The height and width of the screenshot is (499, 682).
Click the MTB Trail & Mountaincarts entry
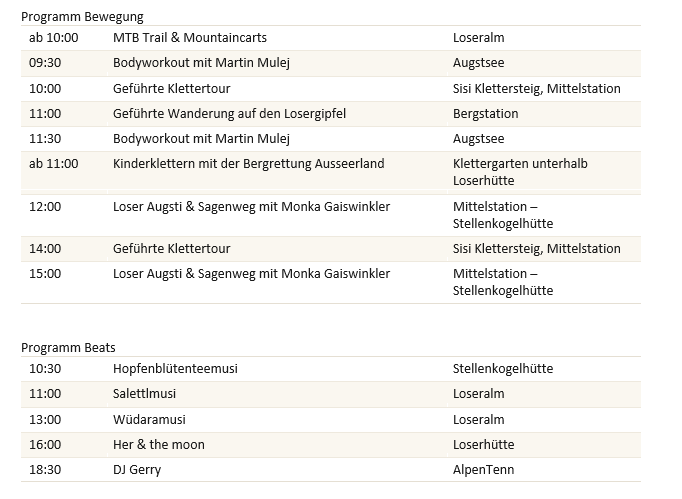coord(190,37)
